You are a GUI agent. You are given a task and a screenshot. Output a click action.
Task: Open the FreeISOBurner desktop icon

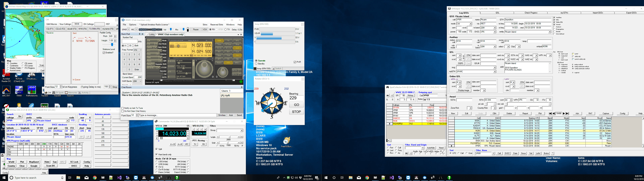(x=287, y=142)
